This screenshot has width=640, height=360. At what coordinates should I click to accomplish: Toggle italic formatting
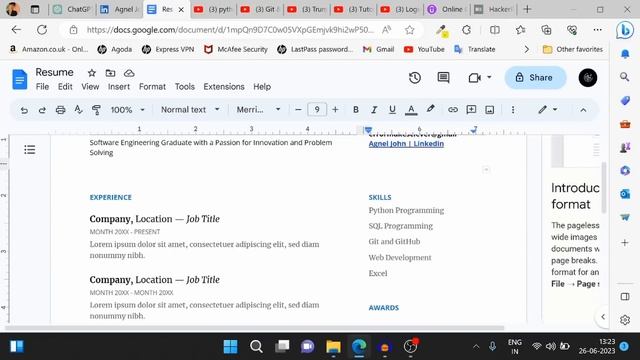tap(374, 109)
